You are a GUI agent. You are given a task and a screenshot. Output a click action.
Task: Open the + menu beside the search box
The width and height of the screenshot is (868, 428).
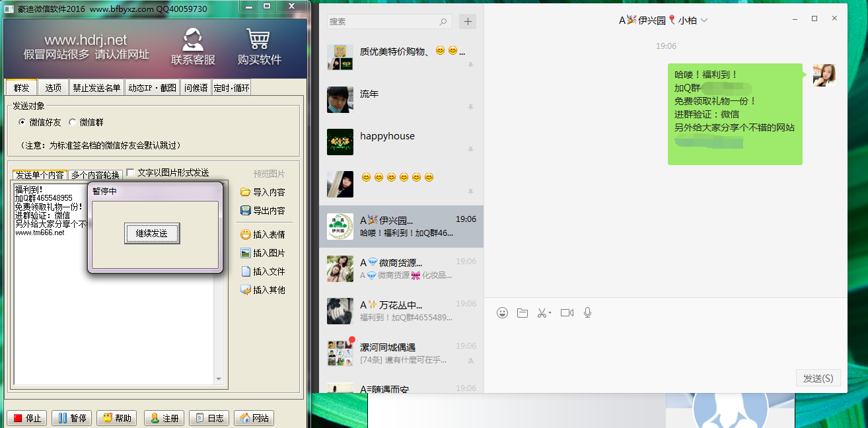coord(467,21)
